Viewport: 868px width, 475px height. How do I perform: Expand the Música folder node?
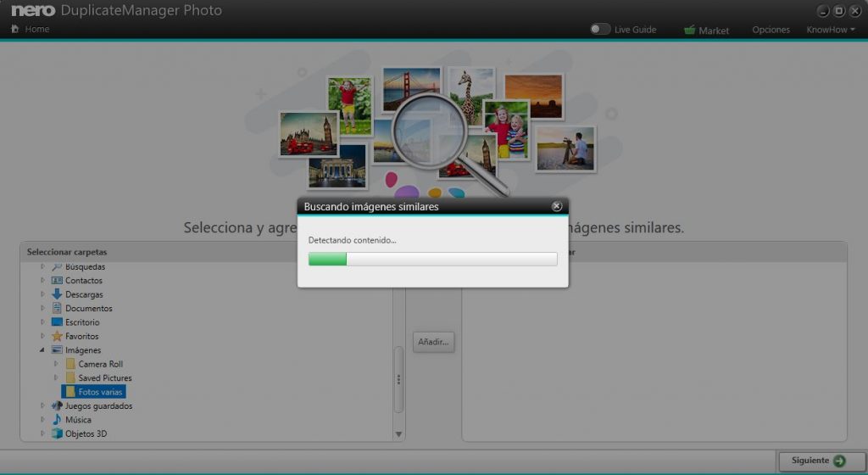coord(42,419)
